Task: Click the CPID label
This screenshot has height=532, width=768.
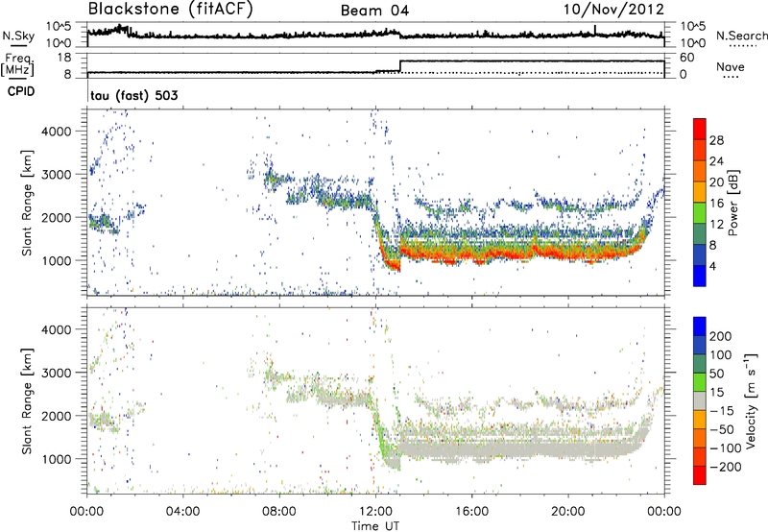Action: click(21, 91)
